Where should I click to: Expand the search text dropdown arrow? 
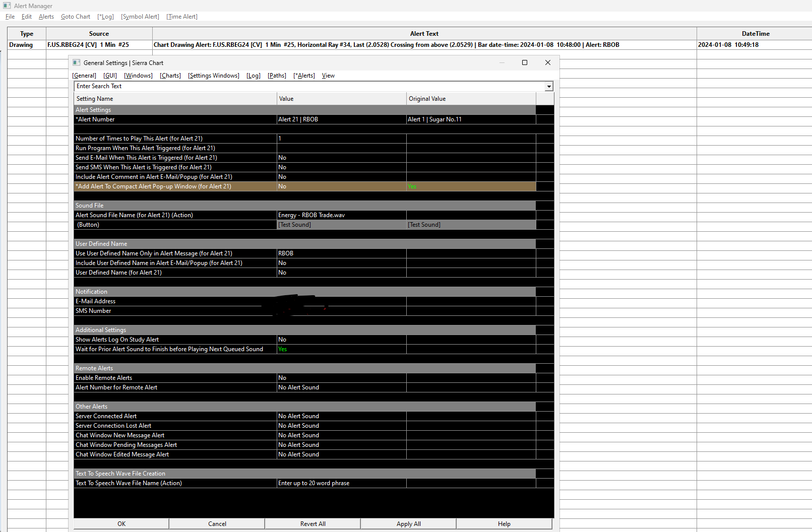coord(549,87)
